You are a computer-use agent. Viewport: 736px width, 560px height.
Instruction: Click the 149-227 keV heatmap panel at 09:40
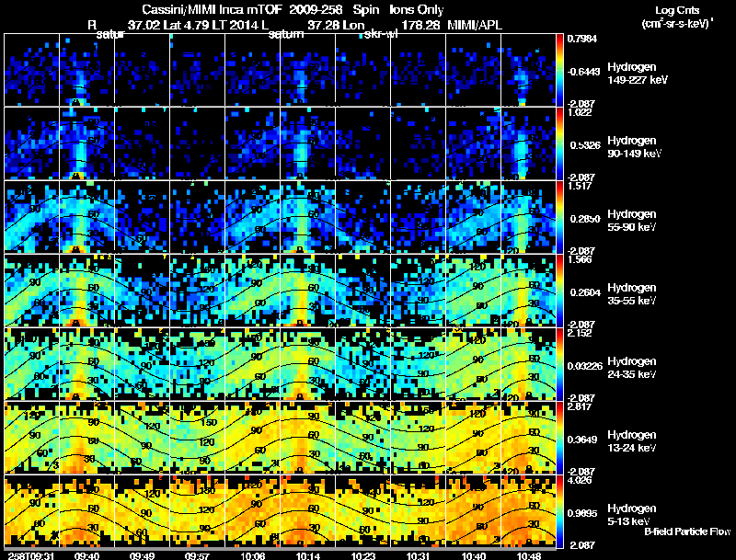tap(86, 70)
